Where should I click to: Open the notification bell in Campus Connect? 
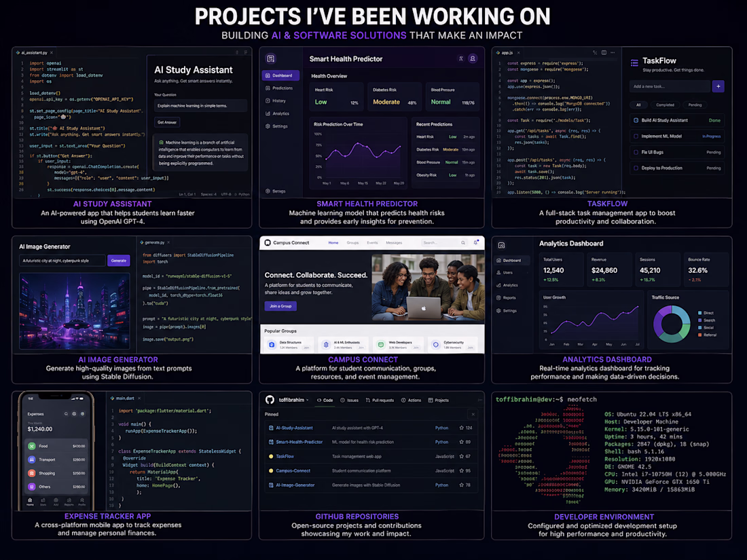point(475,242)
